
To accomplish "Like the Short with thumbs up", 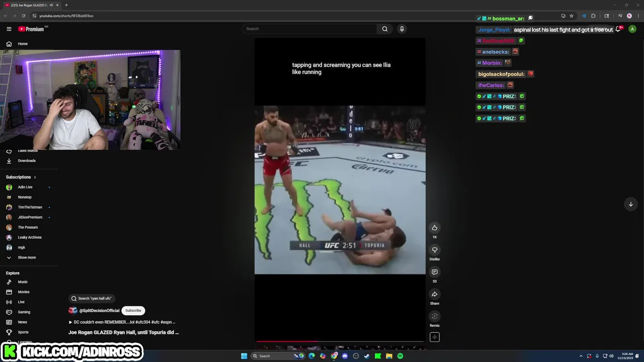I will click(x=435, y=228).
